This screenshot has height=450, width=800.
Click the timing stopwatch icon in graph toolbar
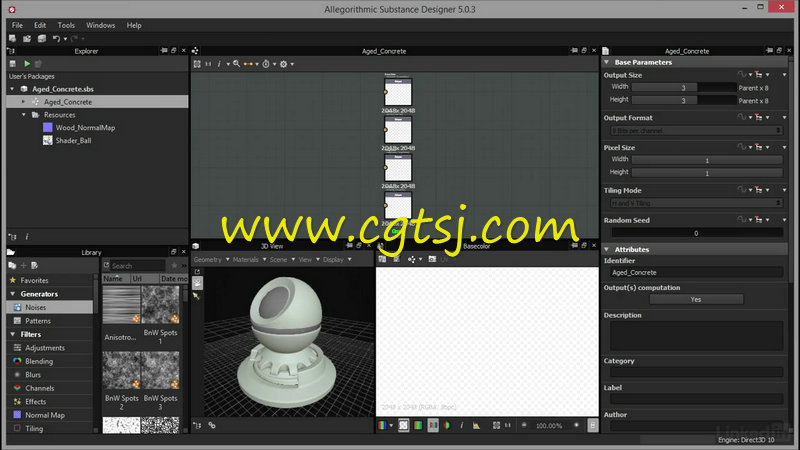coord(266,64)
